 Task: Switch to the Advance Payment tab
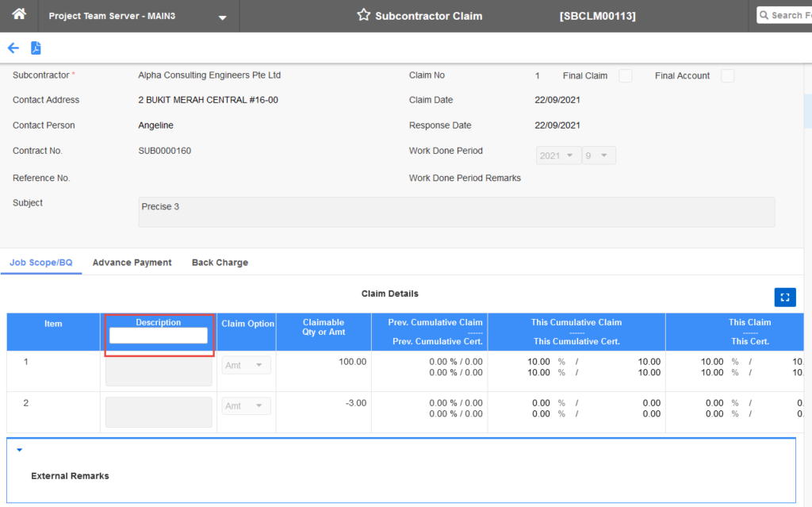pyautogui.click(x=132, y=262)
